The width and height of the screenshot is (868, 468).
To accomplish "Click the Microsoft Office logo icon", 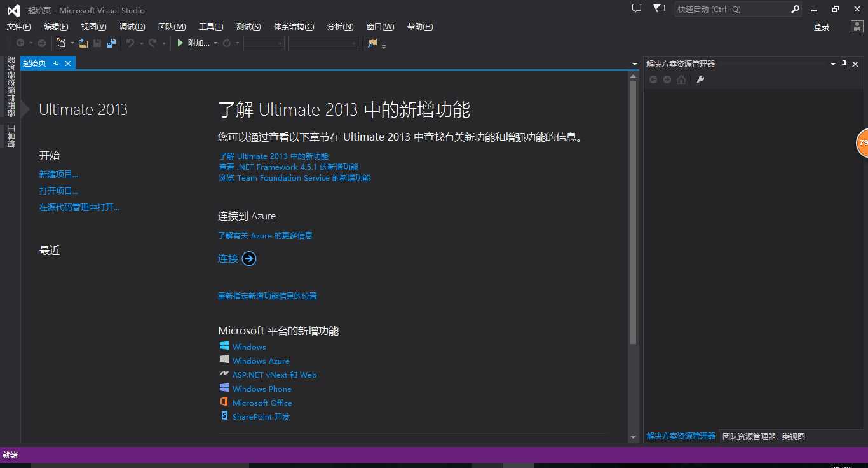I will pos(224,402).
